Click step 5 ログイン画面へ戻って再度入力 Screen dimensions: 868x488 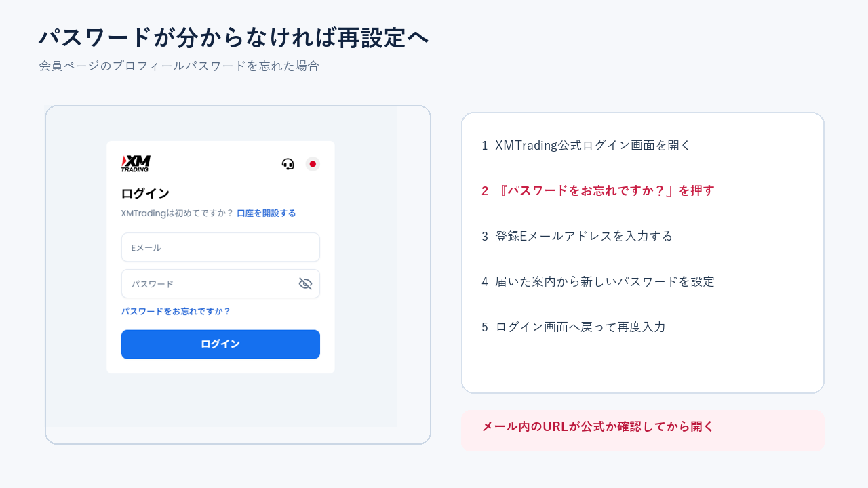click(574, 327)
